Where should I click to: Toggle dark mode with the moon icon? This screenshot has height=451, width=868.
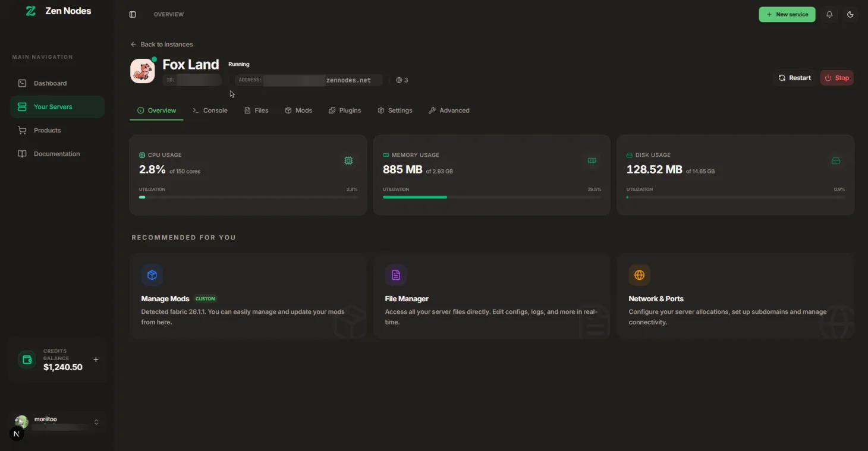tap(850, 14)
